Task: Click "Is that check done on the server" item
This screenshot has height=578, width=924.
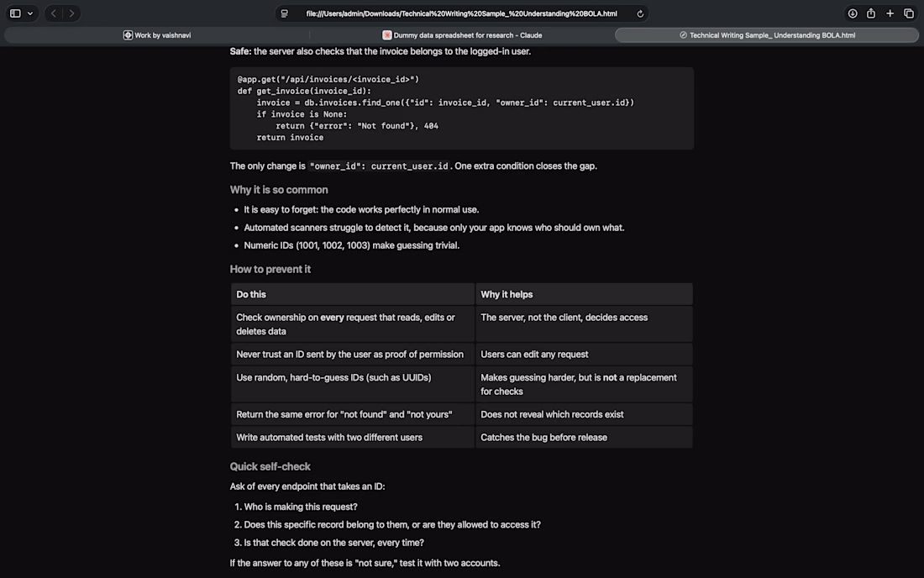Action: coord(334,543)
